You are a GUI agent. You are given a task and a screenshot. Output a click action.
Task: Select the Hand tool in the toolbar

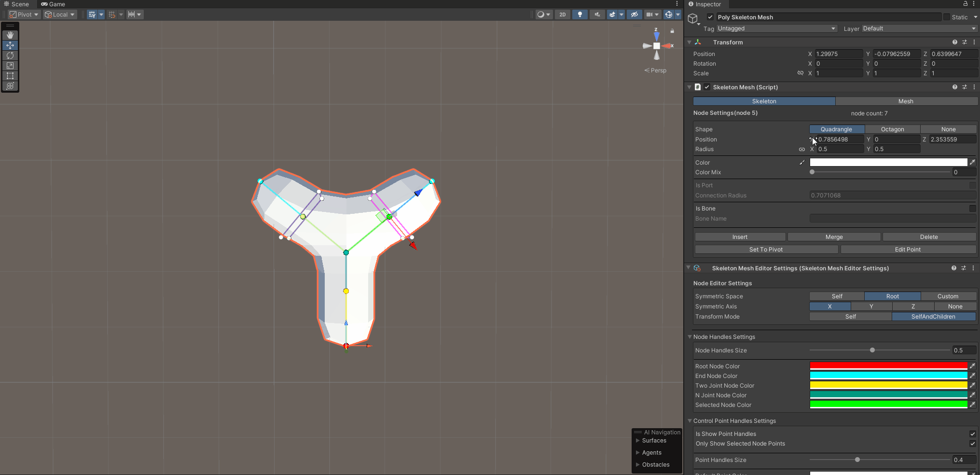(10, 35)
